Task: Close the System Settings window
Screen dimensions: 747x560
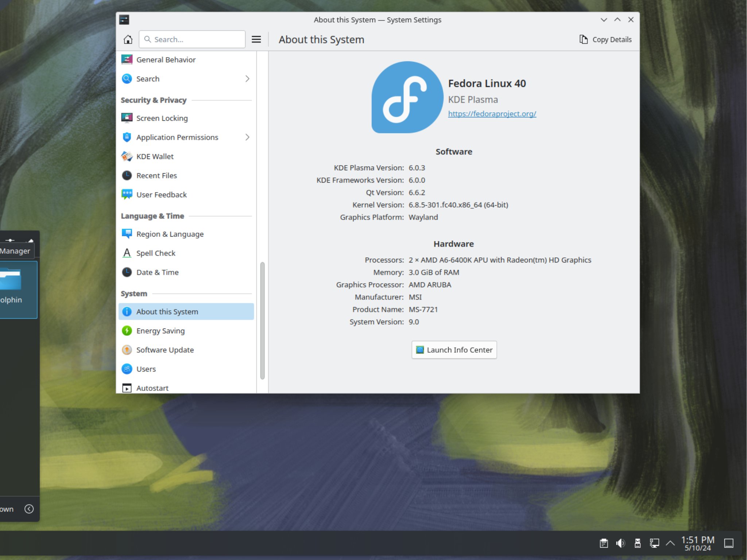Action: [631, 20]
